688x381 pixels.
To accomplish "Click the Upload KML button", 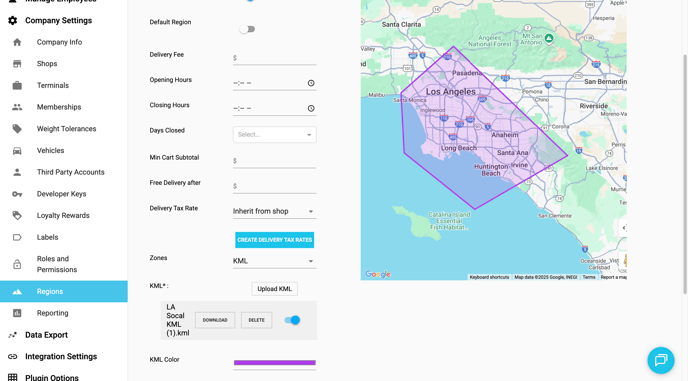I will point(275,289).
